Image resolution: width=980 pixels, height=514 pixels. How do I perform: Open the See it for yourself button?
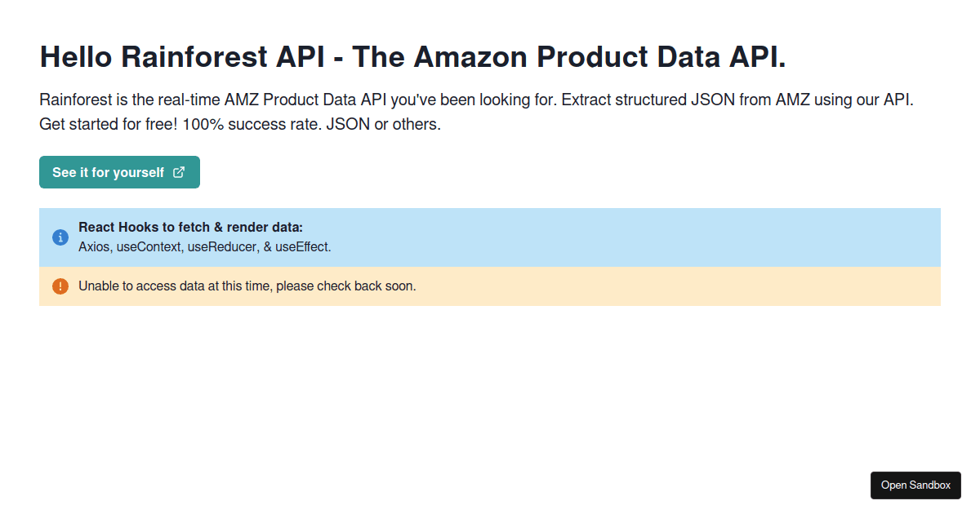click(x=119, y=172)
